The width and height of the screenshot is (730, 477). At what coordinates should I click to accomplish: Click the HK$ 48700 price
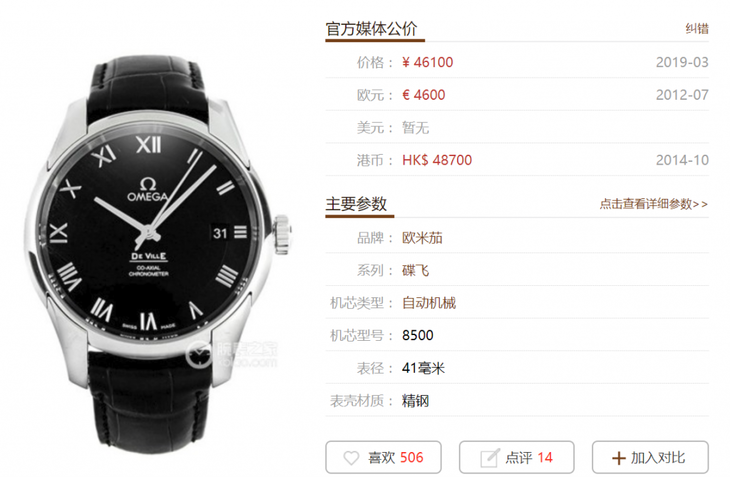pos(437,160)
